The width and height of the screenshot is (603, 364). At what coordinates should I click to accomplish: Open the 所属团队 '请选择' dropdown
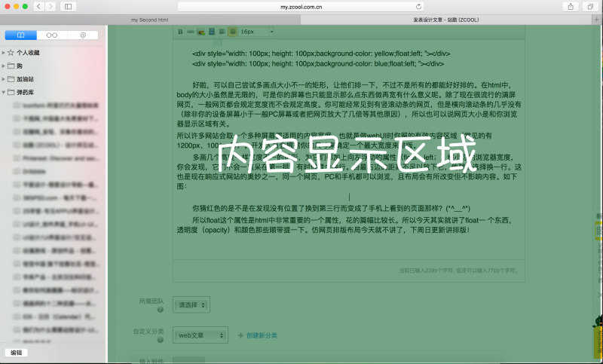pos(191,304)
